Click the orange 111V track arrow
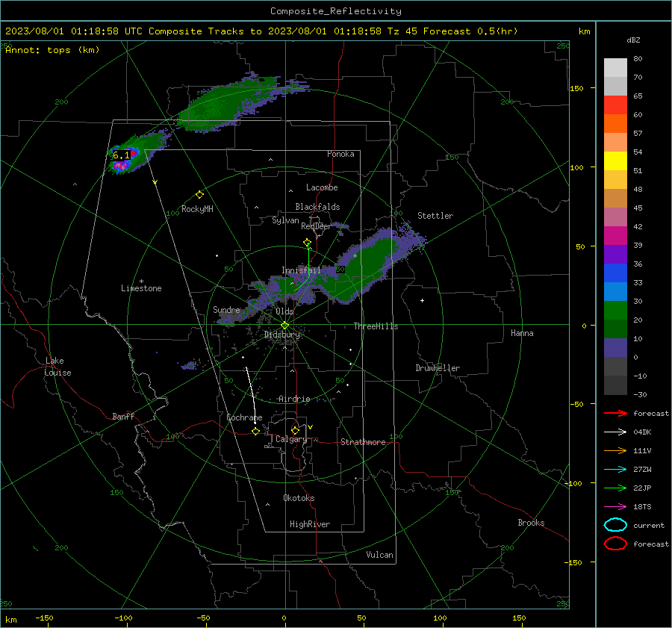Screen dimensions: 672x628 [x=615, y=450]
